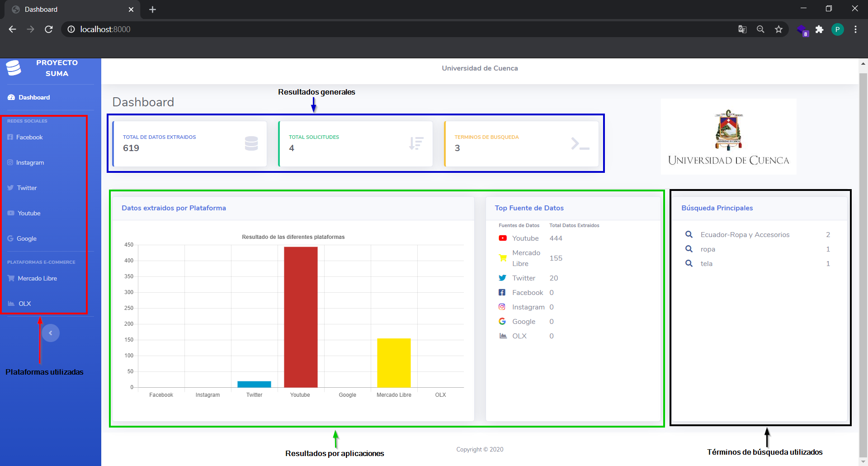This screenshot has height=466, width=868.
Task: Click the OLX chart icon in the table
Action: click(x=503, y=336)
